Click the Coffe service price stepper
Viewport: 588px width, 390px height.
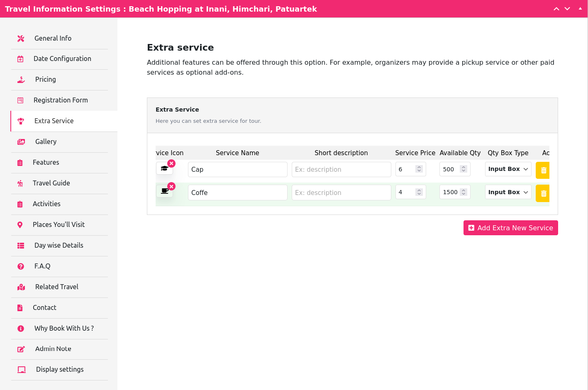tap(419, 192)
